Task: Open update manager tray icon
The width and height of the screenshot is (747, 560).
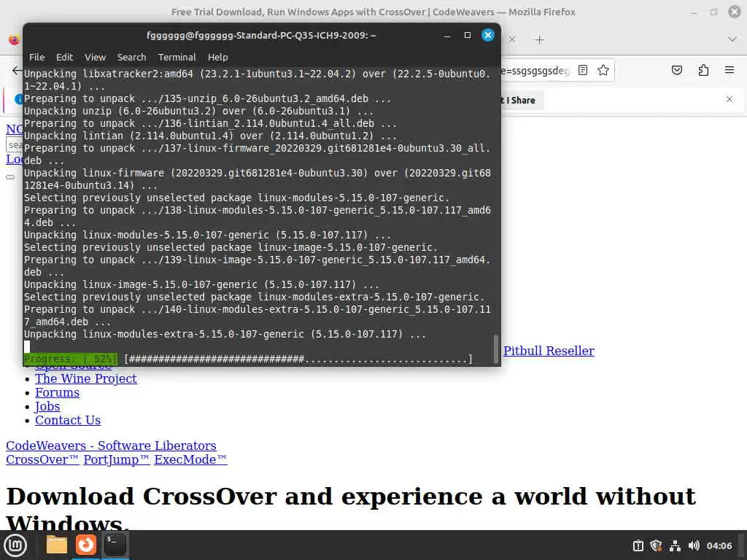Action: coord(638,545)
